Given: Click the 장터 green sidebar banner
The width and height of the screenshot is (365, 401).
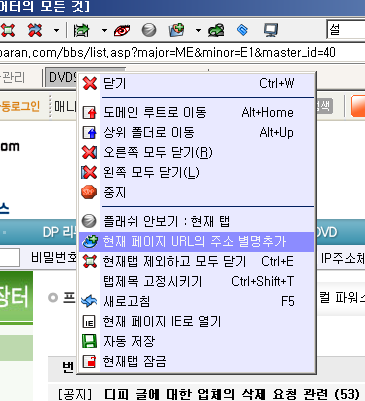Looking at the screenshot, I should (16, 297).
